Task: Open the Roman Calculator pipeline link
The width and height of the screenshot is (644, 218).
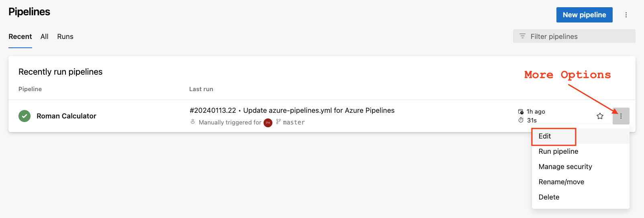Action: point(66,116)
